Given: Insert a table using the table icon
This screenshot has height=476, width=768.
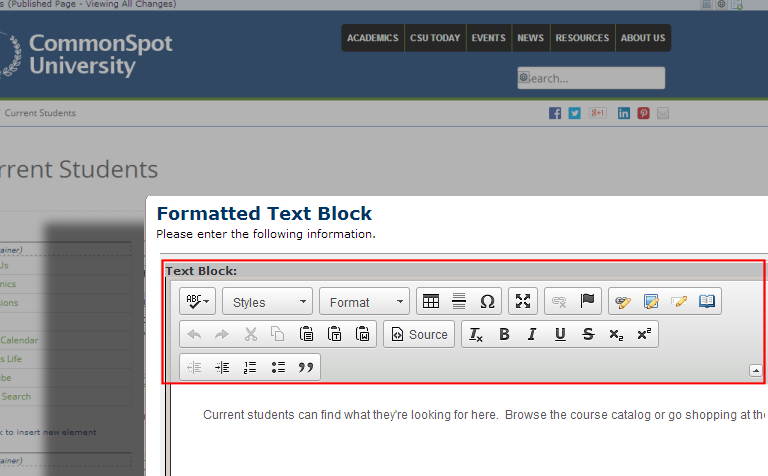Looking at the screenshot, I should [431, 301].
